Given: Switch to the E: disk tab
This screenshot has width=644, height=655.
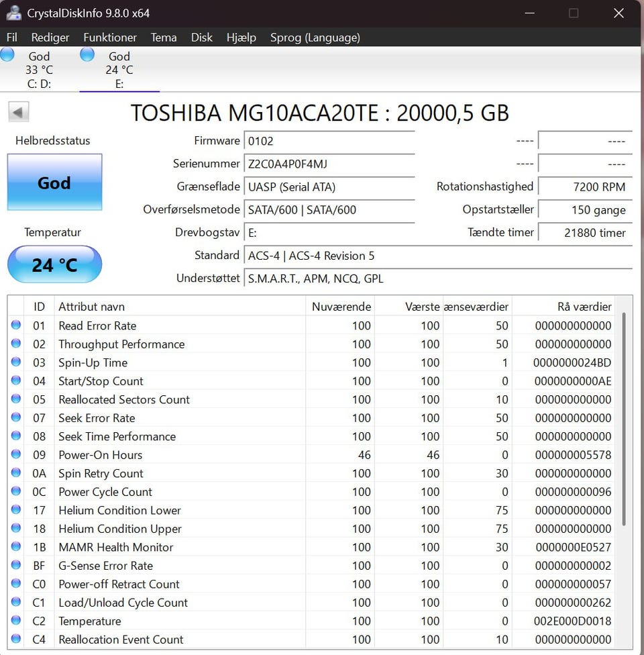Looking at the screenshot, I should point(119,70).
